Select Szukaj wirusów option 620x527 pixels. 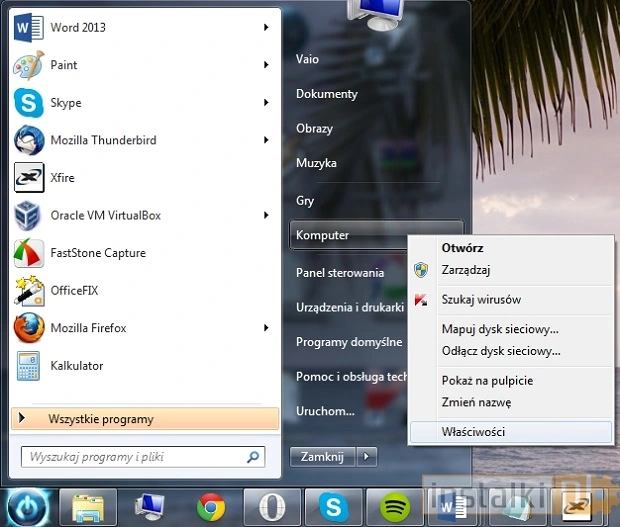click(511, 300)
